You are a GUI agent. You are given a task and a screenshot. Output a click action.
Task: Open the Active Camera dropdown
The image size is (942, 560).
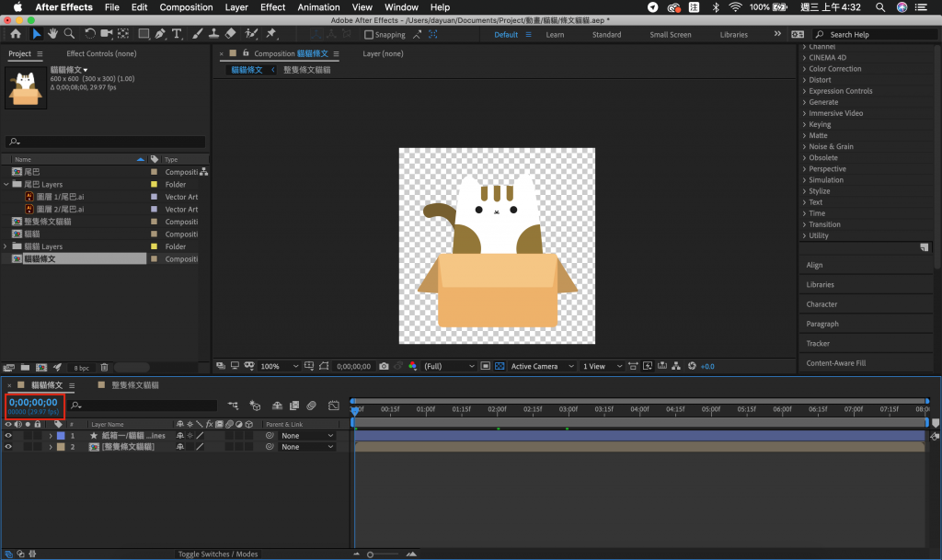pos(540,366)
